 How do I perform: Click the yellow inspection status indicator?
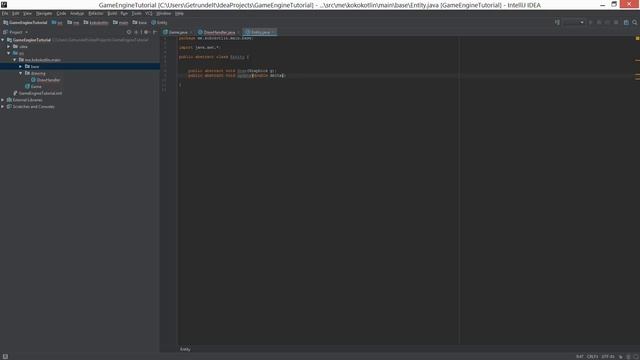pyautogui.click(x=637, y=38)
